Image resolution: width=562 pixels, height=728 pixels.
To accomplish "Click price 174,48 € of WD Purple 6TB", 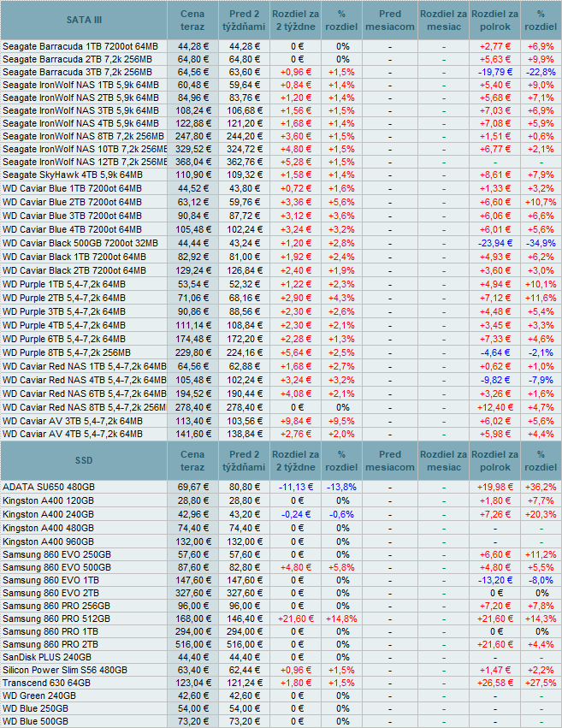I will click(x=193, y=340).
